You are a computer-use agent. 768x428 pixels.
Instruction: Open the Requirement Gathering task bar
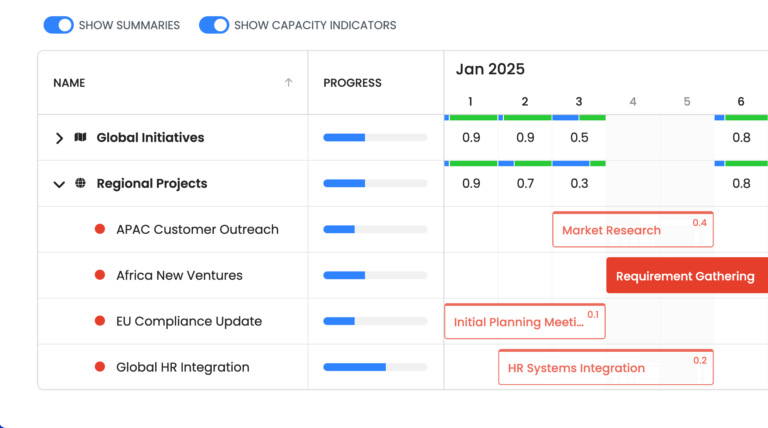[687, 275]
